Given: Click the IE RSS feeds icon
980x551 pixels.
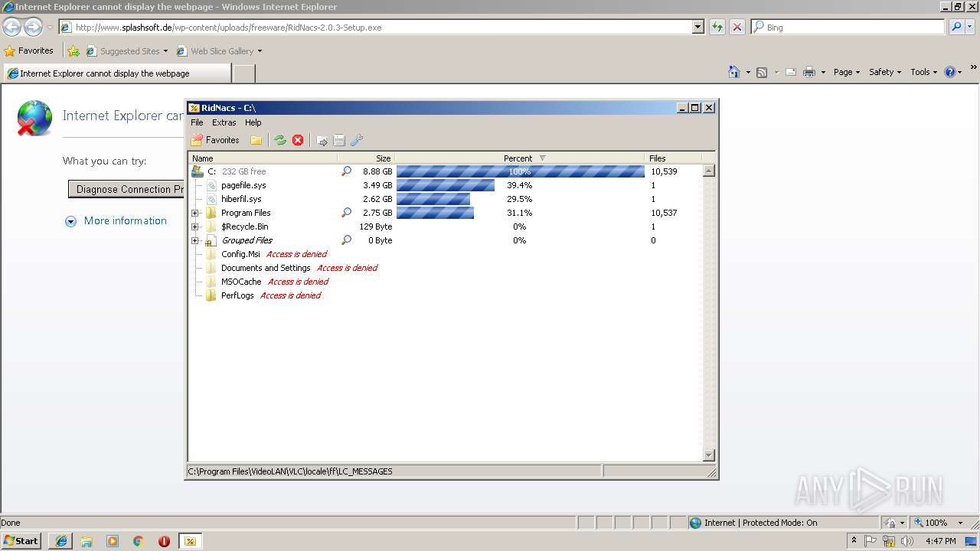Looking at the screenshot, I should (x=762, y=72).
